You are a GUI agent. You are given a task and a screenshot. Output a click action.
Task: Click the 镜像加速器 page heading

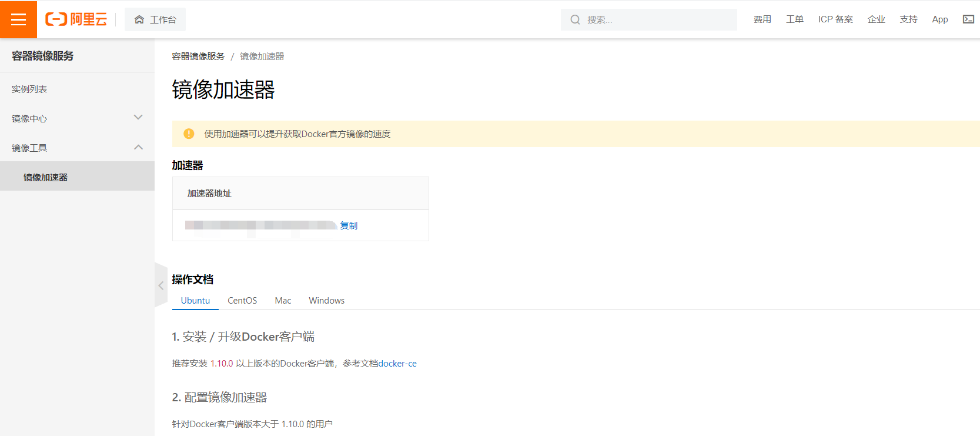(223, 89)
